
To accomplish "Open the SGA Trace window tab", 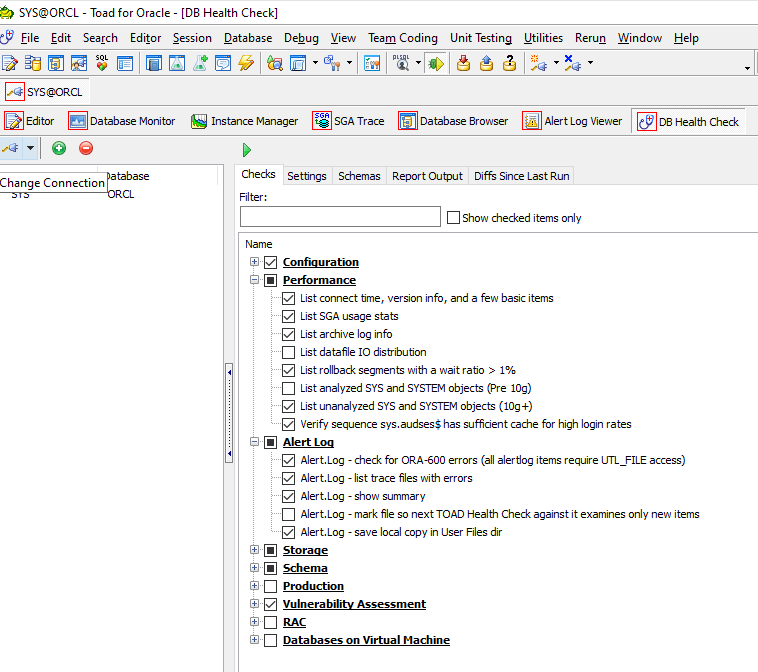I will (349, 121).
